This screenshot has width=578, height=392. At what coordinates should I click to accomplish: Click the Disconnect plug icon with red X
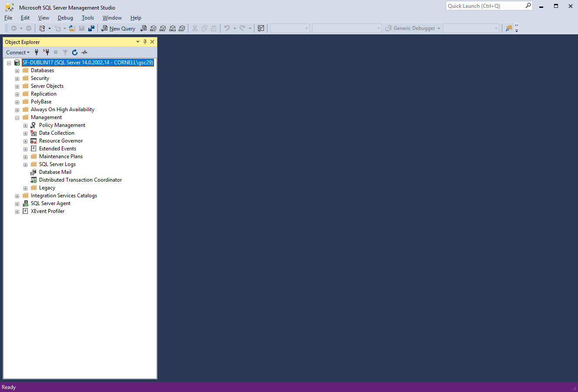tap(46, 52)
